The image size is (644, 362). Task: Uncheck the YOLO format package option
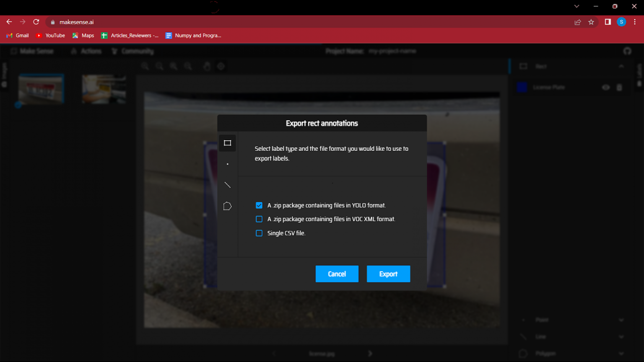pos(259,205)
